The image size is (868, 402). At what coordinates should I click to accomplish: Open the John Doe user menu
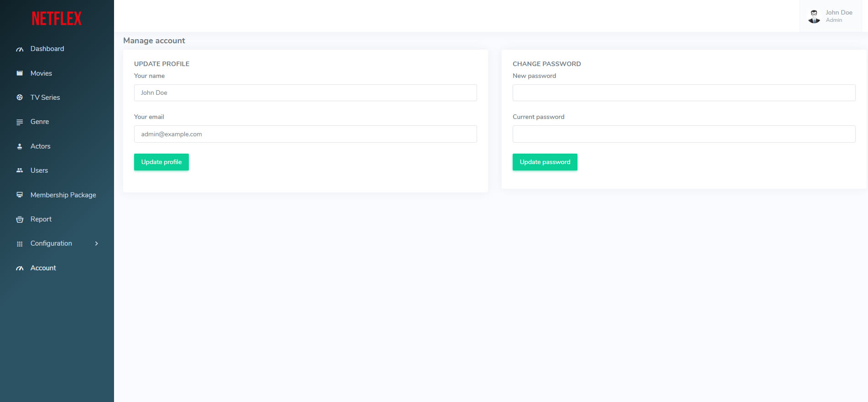(831, 16)
